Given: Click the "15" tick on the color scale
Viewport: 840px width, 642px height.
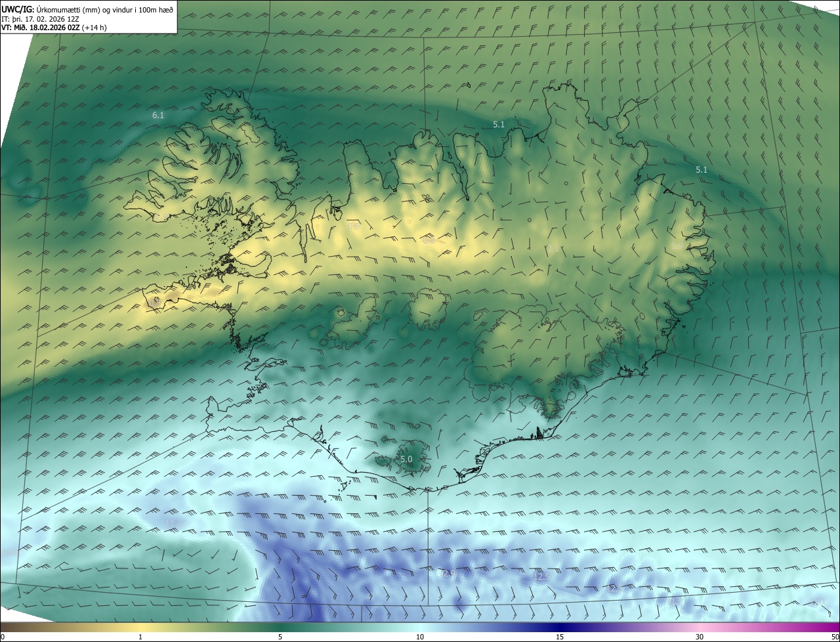Looking at the screenshot, I should pyautogui.click(x=560, y=637).
